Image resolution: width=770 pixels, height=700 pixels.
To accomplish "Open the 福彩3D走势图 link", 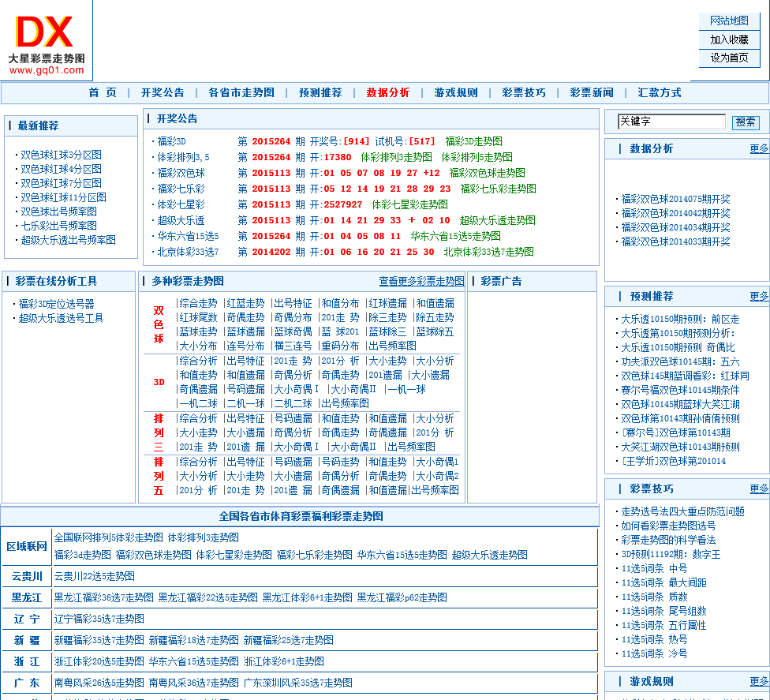I will tap(473, 141).
